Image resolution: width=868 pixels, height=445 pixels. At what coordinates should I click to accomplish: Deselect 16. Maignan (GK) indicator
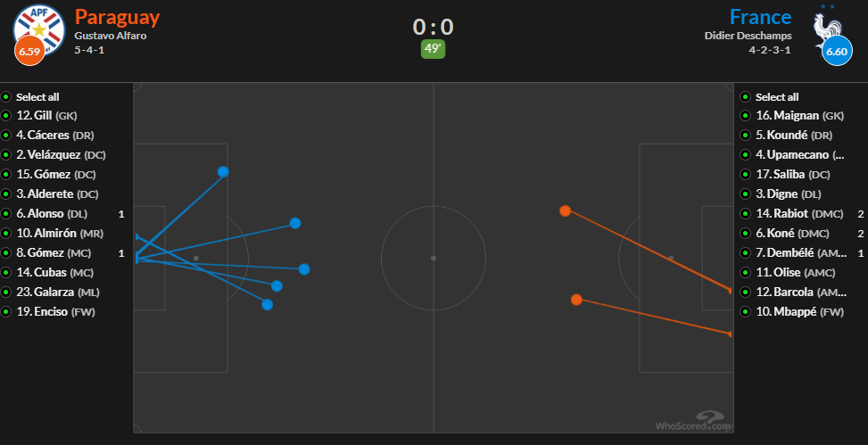tap(746, 116)
